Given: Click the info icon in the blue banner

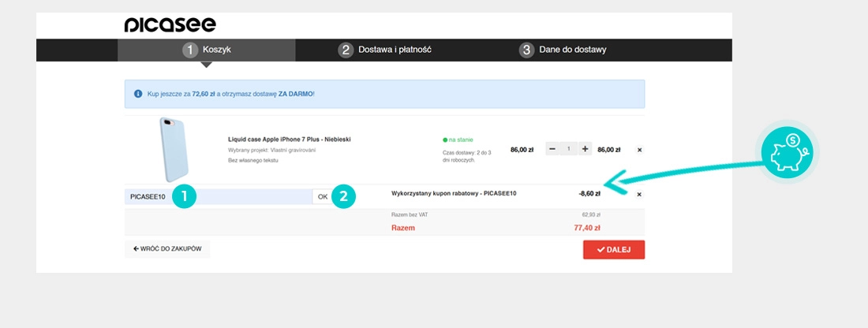Looking at the screenshot, I should pos(138,94).
